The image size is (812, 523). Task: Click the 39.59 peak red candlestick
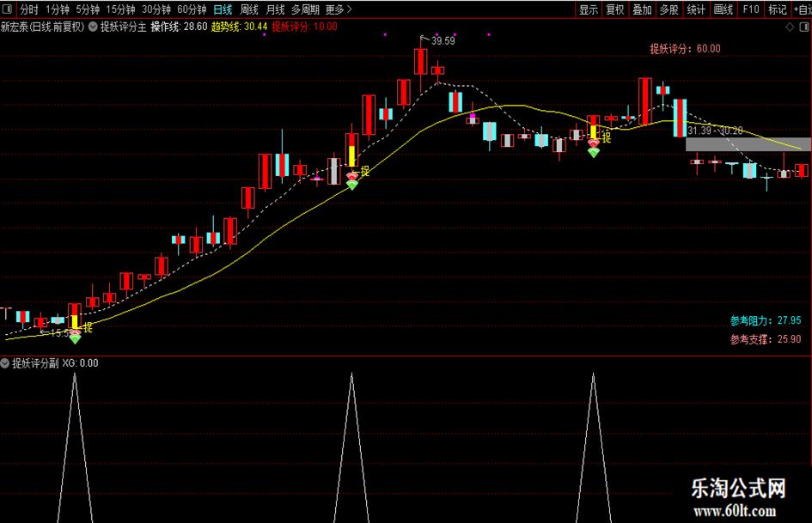(420, 62)
